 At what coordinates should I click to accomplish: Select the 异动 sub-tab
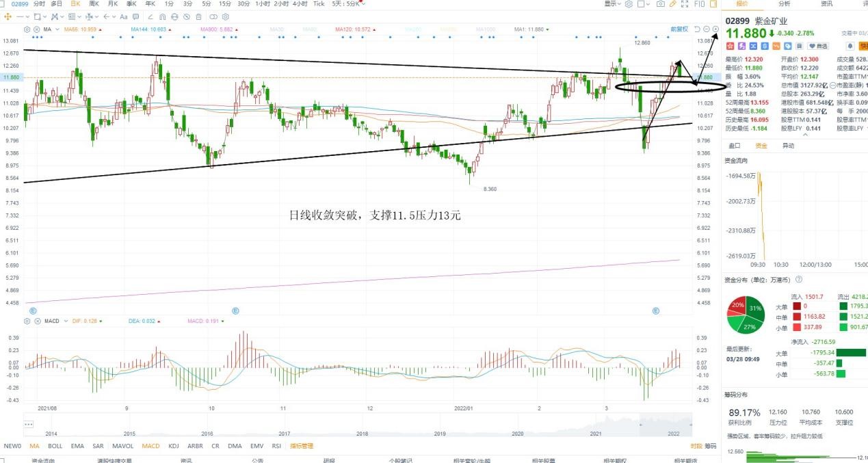(788, 145)
